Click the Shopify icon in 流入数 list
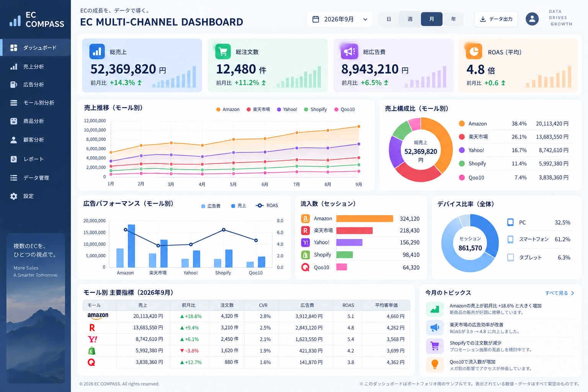The image size is (588, 392). (x=305, y=255)
